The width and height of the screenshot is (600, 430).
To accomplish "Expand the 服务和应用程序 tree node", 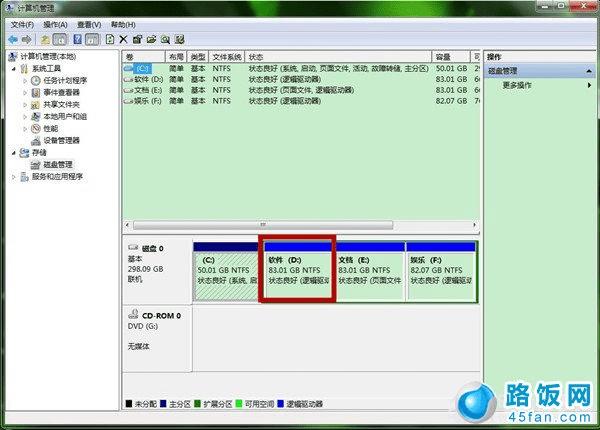I will coord(14,177).
